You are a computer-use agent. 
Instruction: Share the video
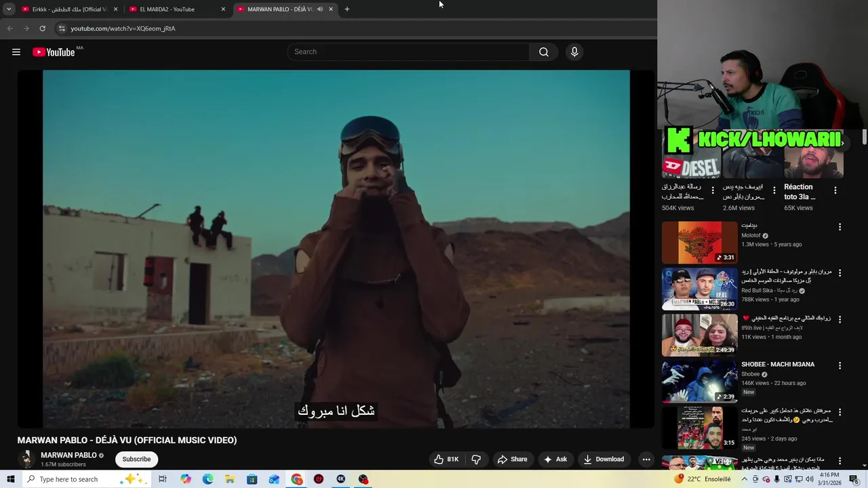[x=512, y=459]
